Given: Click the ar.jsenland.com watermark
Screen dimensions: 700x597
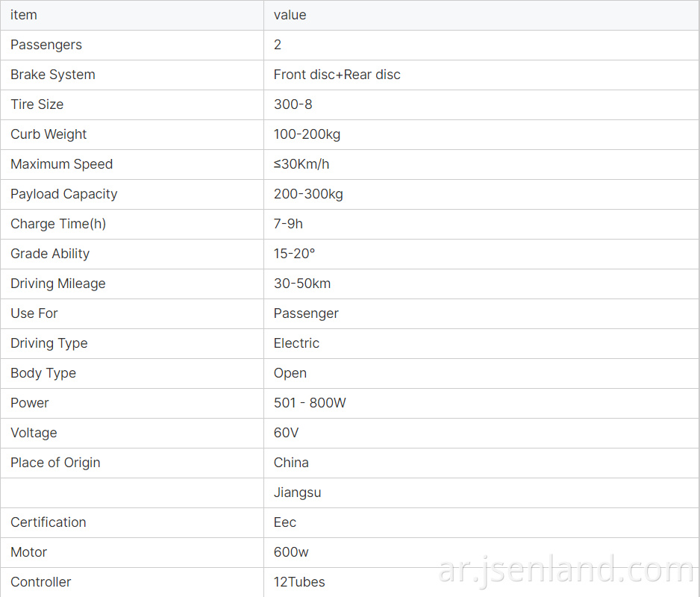Looking at the screenshot, I should 566,570.
